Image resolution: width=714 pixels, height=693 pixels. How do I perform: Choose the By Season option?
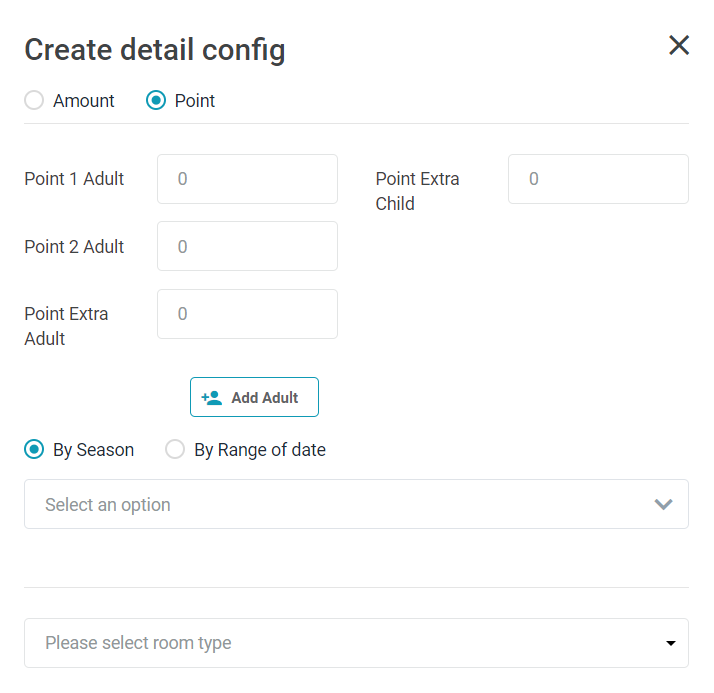(34, 449)
